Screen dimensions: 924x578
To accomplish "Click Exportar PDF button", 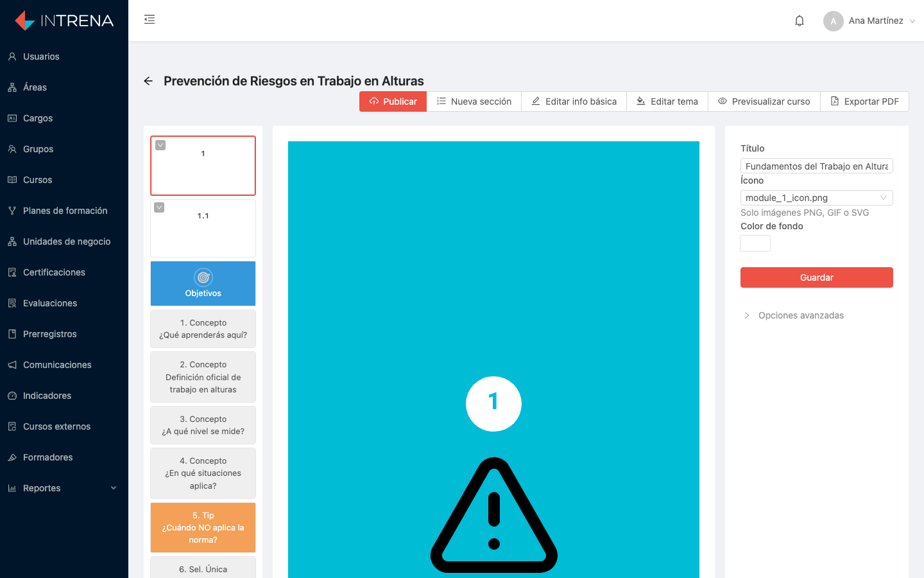I will click(x=864, y=101).
